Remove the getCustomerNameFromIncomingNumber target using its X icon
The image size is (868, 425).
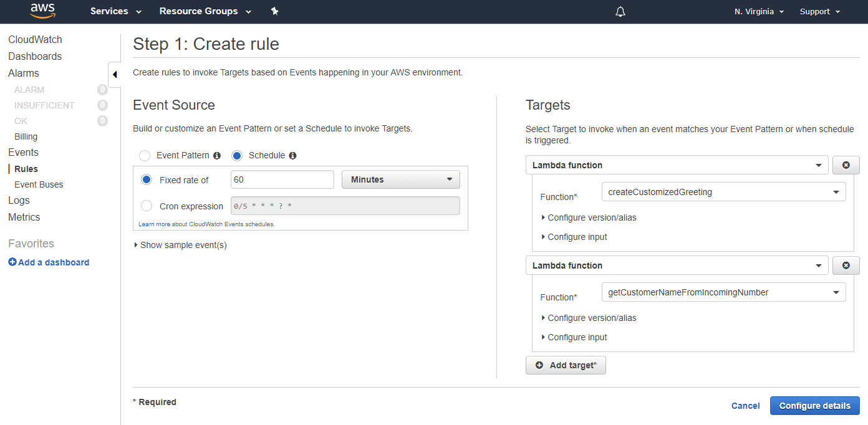846,265
